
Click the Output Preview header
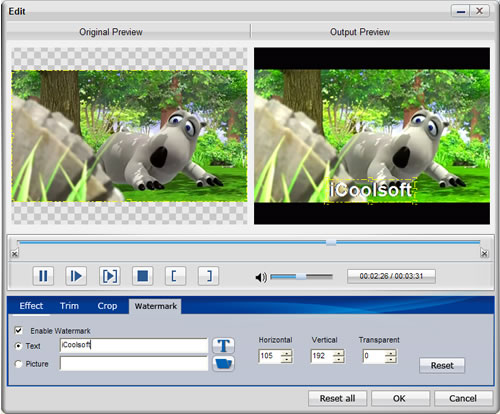[360, 32]
